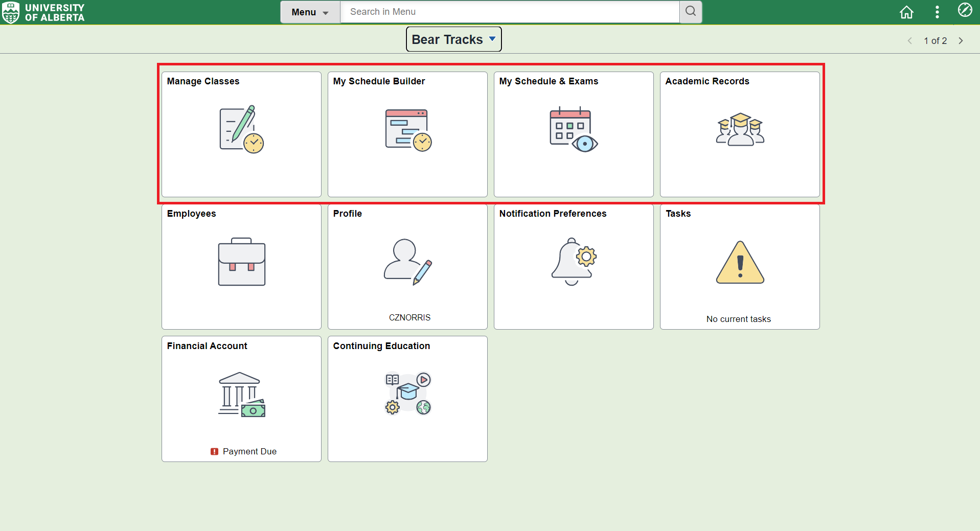The image size is (980, 531).
Task: Click the Payment Due text
Action: click(249, 451)
